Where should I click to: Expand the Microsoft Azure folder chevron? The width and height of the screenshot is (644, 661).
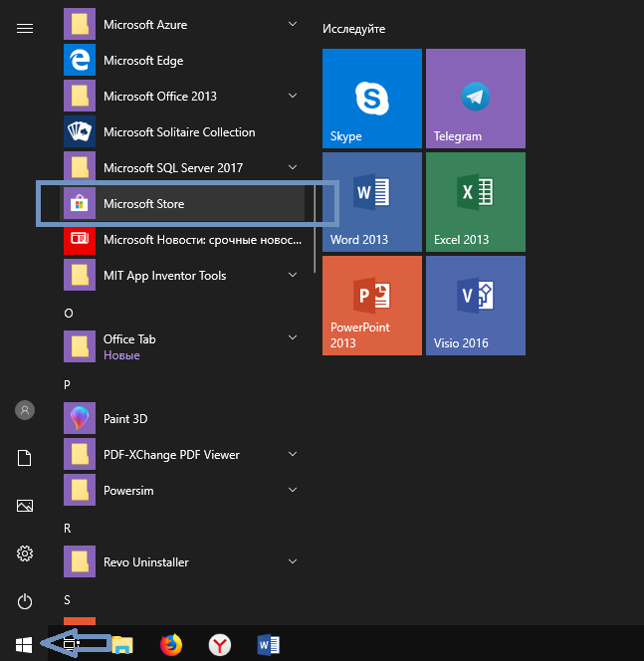pos(293,24)
